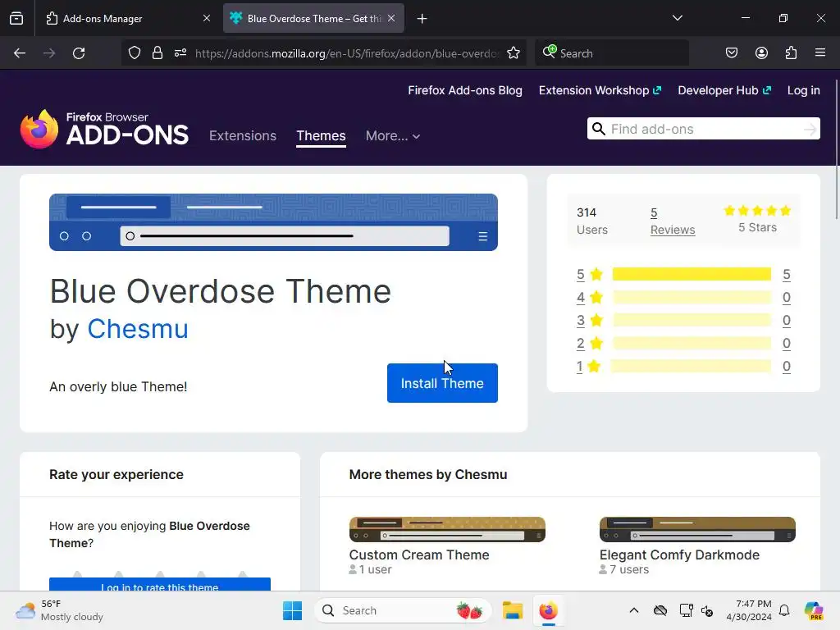Open the Developer Hub link
The width and height of the screenshot is (840, 630).
tap(724, 90)
